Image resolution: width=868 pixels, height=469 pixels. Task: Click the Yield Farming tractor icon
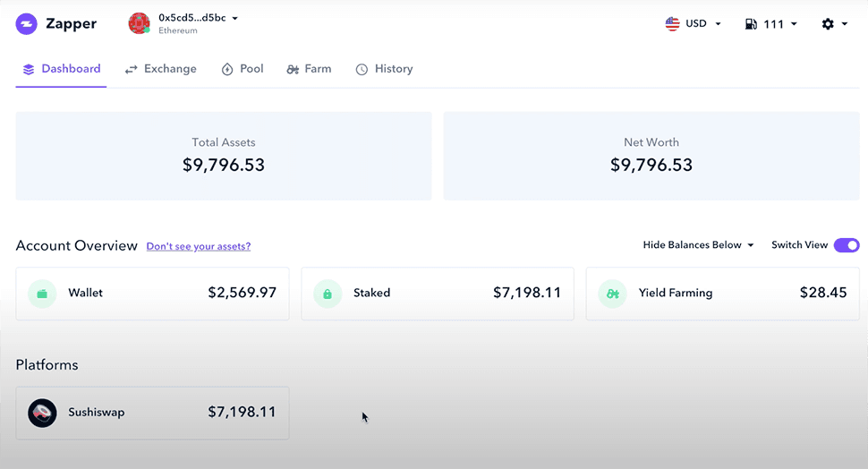pos(612,294)
